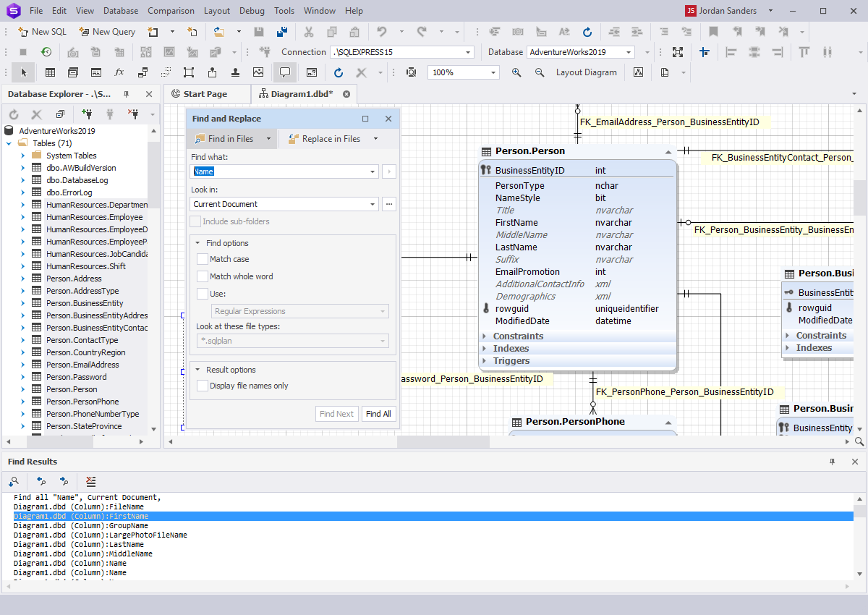Select the Person.Person item in Database Explorer
The height and width of the screenshot is (615, 868).
[x=72, y=389]
